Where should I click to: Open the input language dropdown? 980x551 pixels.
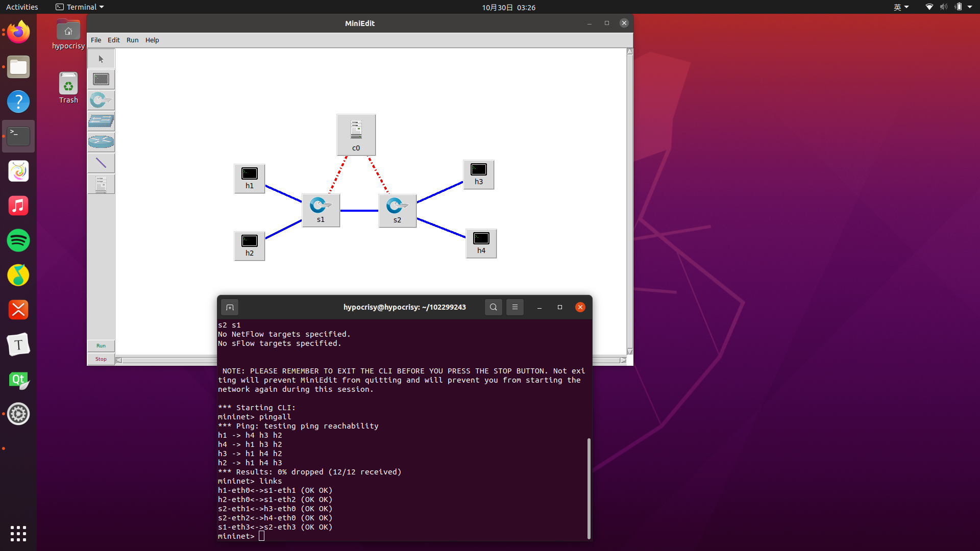(x=901, y=7)
